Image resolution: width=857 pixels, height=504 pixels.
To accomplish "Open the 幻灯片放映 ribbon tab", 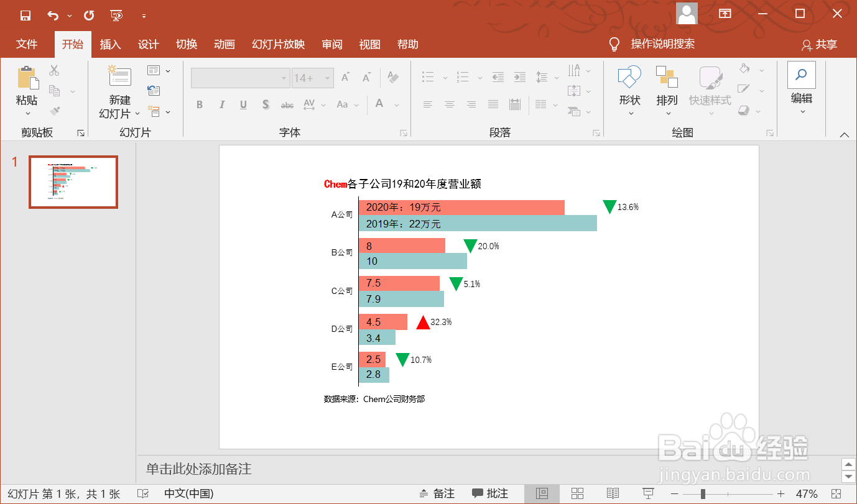I will coord(277,44).
